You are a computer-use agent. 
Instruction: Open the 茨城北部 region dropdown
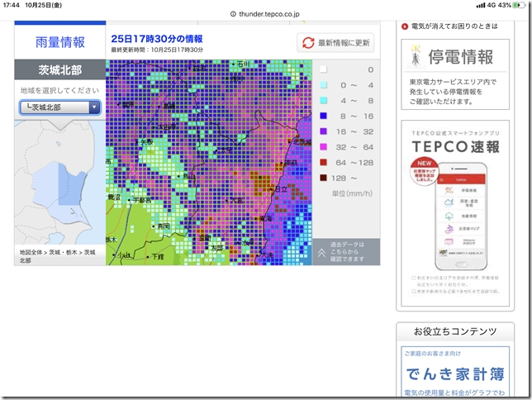(x=59, y=107)
